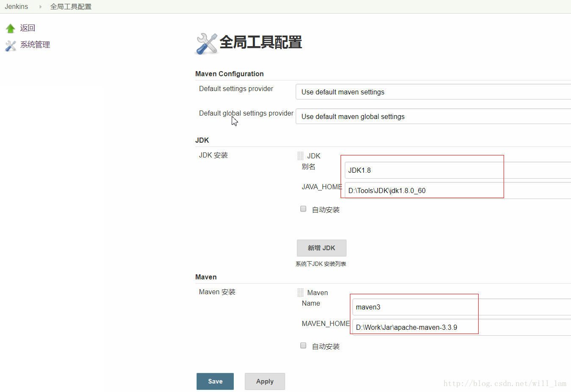The image size is (571, 392).
Task: Click the wrench-screwdriver page title icon
Action: (207, 44)
